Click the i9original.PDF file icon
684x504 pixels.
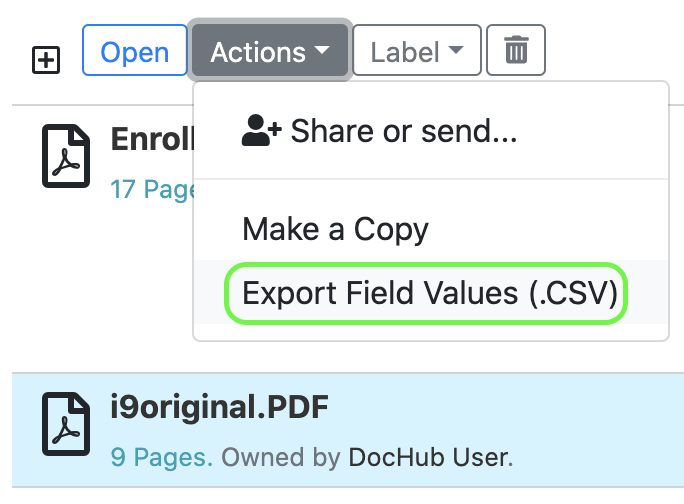point(66,424)
